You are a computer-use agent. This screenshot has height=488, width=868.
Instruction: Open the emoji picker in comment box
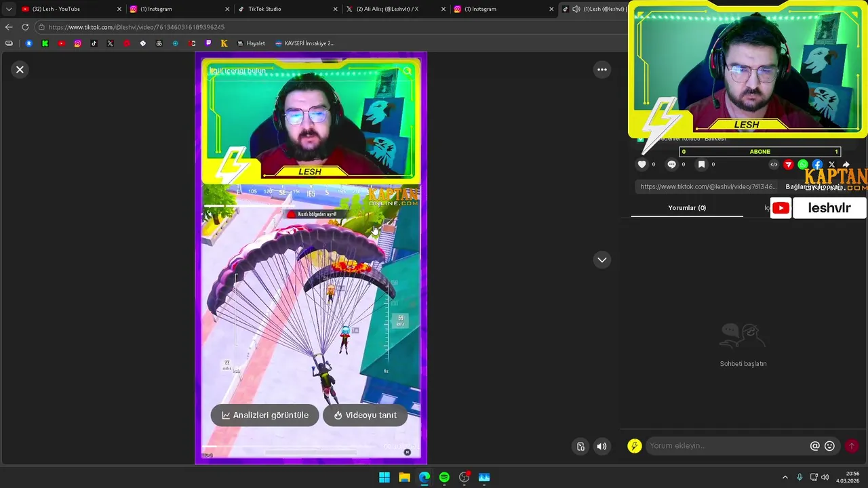[x=829, y=445]
